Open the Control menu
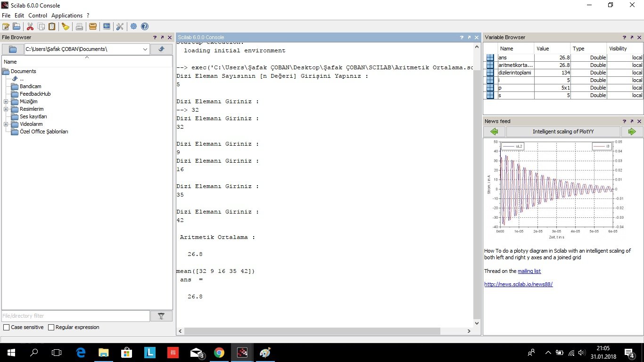This screenshot has height=362, width=644. (x=38, y=16)
